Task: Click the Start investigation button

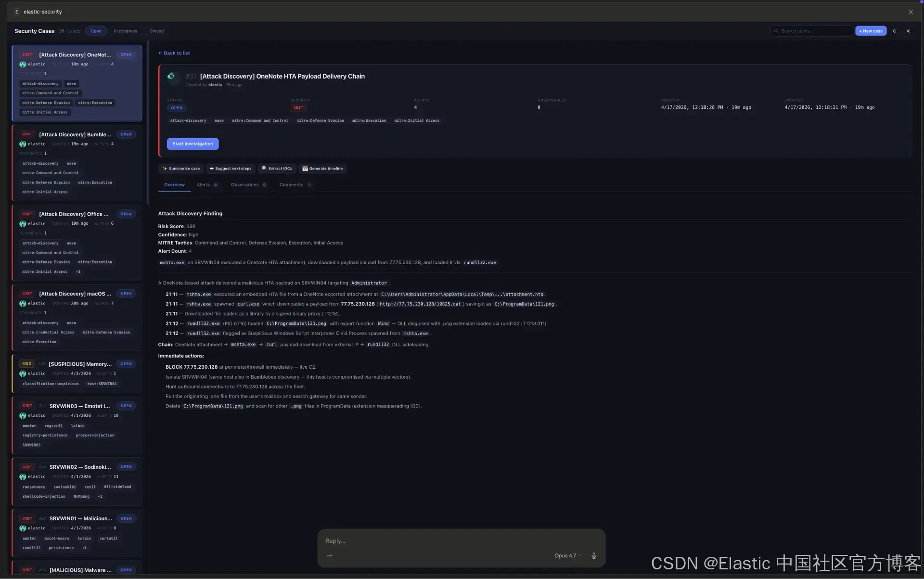Action: pos(192,144)
